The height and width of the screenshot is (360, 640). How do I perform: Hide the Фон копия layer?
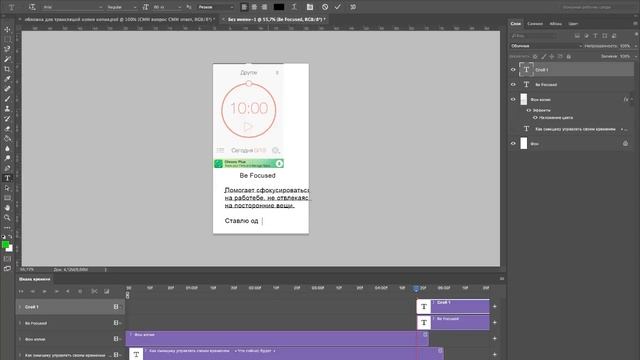coord(513,99)
